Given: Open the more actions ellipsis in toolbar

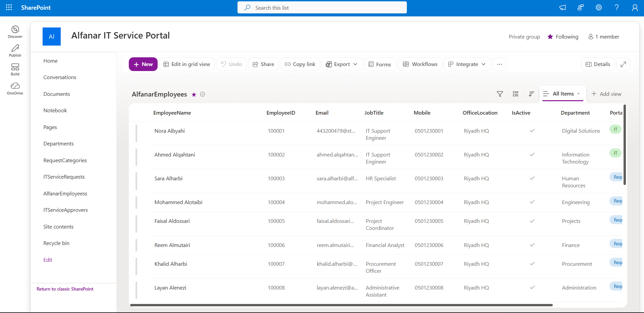Looking at the screenshot, I should pos(499,64).
